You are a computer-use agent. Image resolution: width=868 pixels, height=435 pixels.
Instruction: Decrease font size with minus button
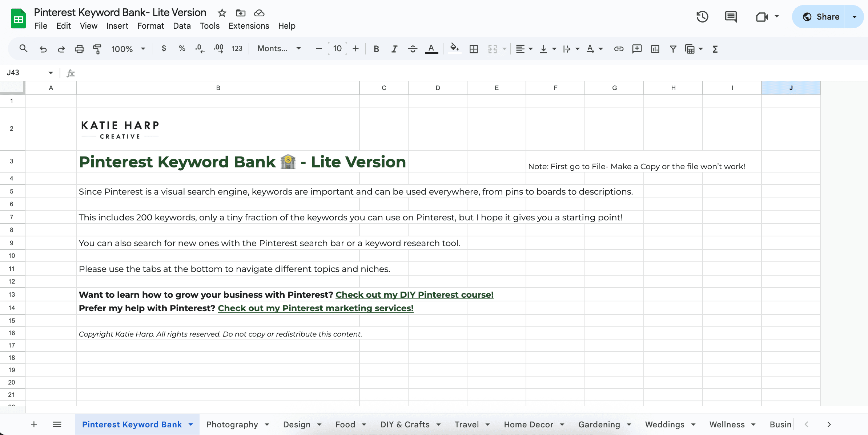pos(319,49)
